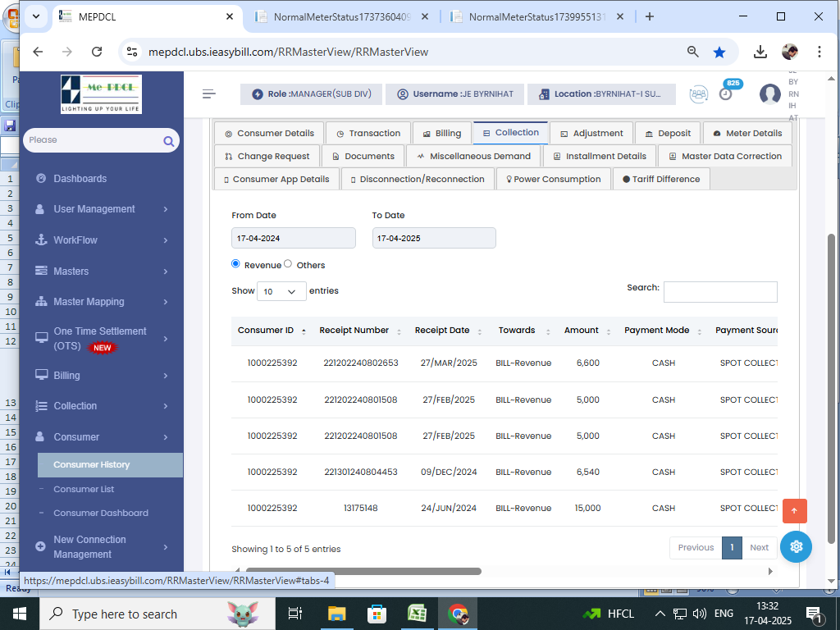This screenshot has width=840, height=630.
Task: Click the user group icon in header
Action: pyautogui.click(x=698, y=94)
